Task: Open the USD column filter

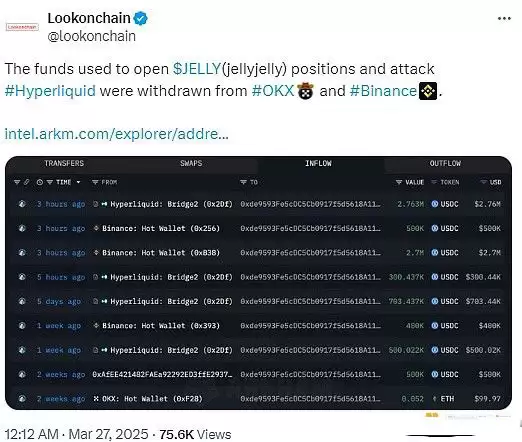Action: click(483, 182)
